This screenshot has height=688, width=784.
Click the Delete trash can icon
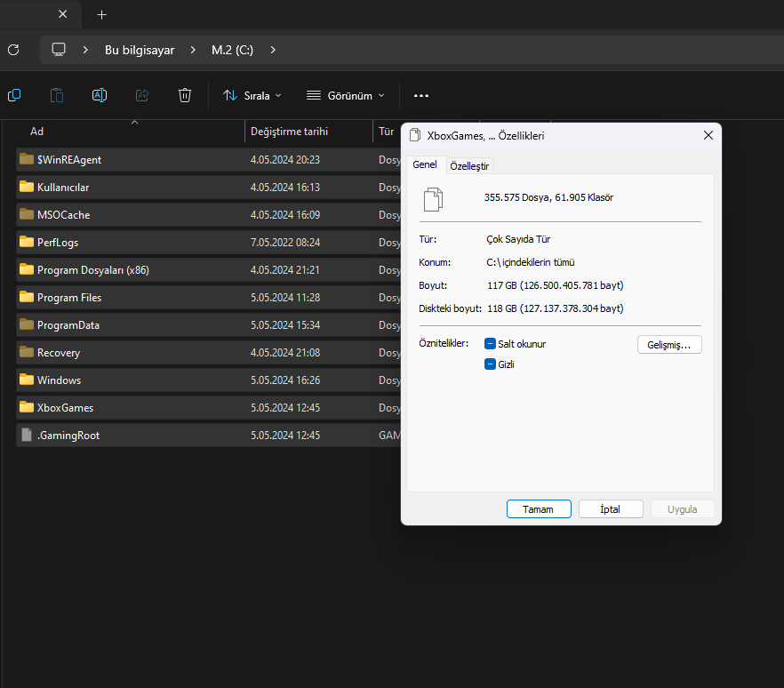coord(185,95)
